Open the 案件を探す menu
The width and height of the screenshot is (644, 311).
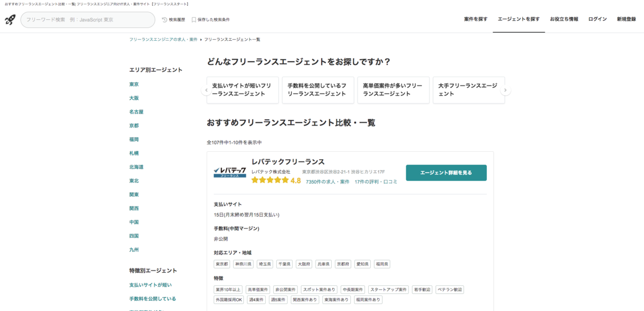point(475,19)
